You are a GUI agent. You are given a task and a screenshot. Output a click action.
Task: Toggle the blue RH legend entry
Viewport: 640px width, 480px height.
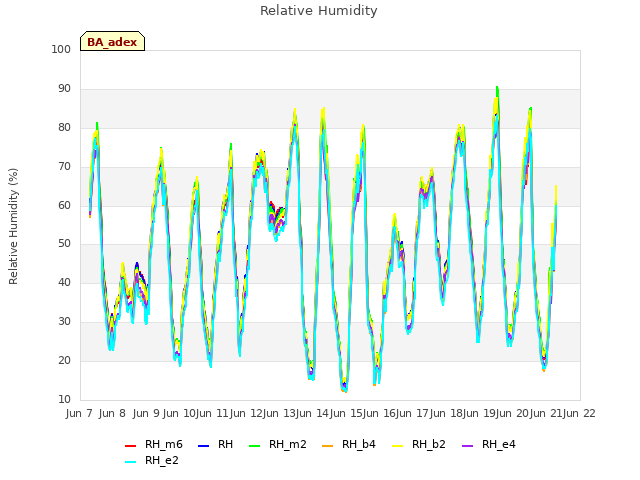(x=216, y=444)
